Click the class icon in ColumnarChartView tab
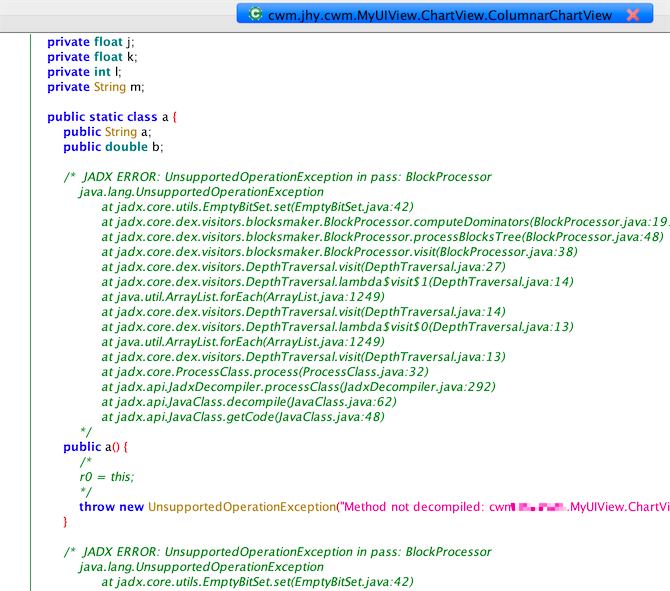Image resolution: width=670 pixels, height=591 pixels. tap(255, 14)
